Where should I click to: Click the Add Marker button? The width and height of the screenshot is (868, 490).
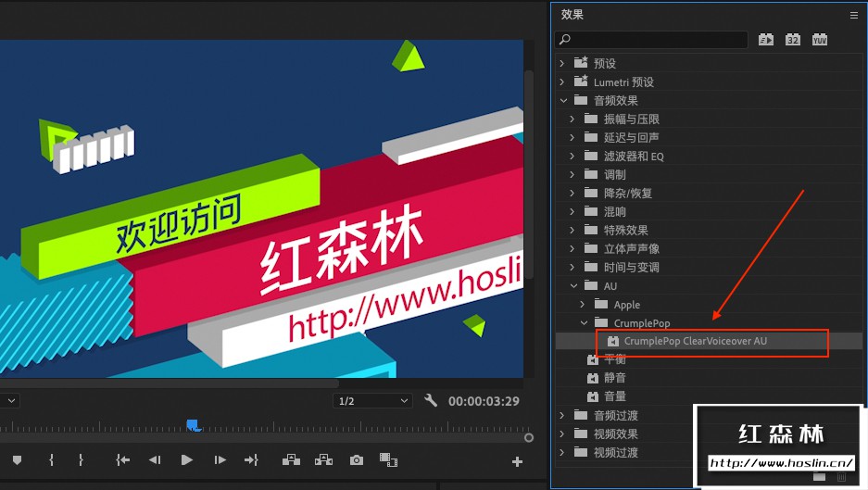[x=18, y=460]
